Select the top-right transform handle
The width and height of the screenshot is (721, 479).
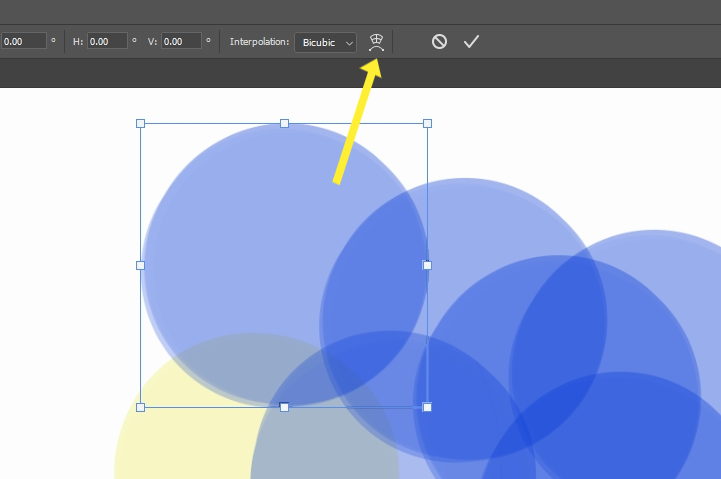click(427, 123)
